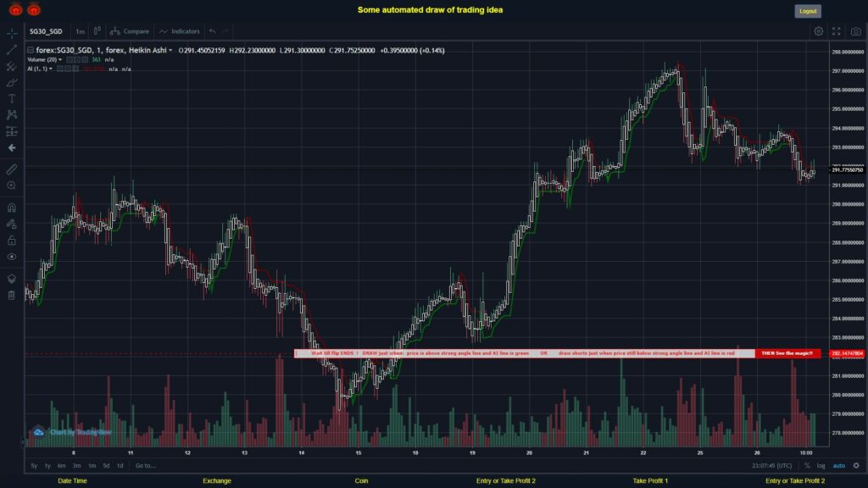Viewport: 868px width, 488px height.
Task: Click Go to... date button
Action: click(x=146, y=466)
